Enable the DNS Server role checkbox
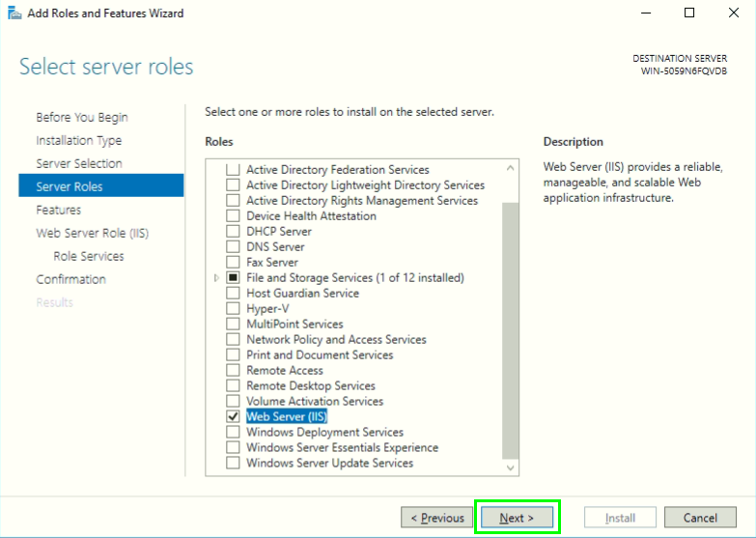The height and width of the screenshot is (538, 756). point(233,246)
